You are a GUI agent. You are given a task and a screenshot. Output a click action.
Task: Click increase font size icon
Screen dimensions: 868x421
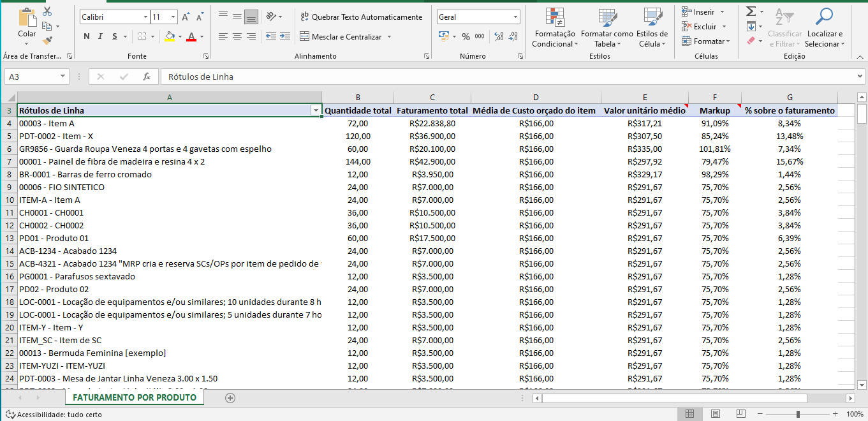tap(186, 17)
